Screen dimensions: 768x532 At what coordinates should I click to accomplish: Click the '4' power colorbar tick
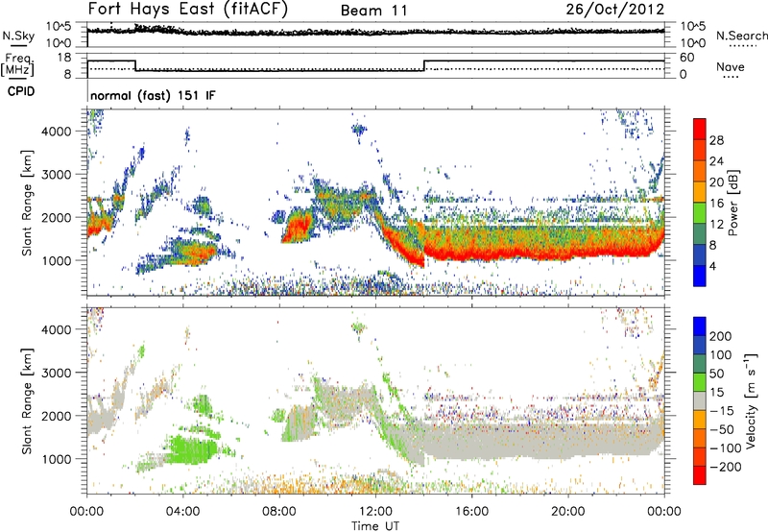712,266
